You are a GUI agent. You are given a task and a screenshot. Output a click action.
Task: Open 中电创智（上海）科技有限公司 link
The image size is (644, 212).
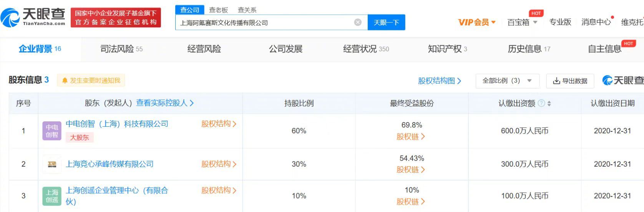coord(117,124)
